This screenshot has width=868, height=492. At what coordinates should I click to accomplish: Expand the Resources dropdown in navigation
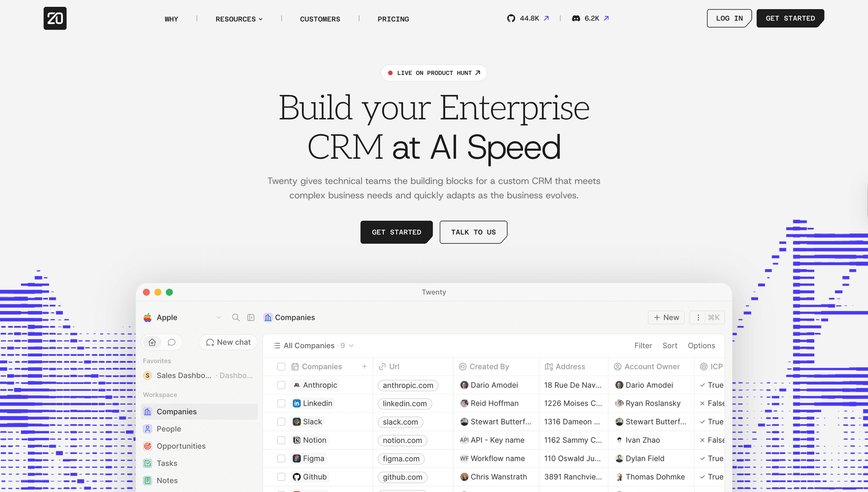(x=239, y=19)
